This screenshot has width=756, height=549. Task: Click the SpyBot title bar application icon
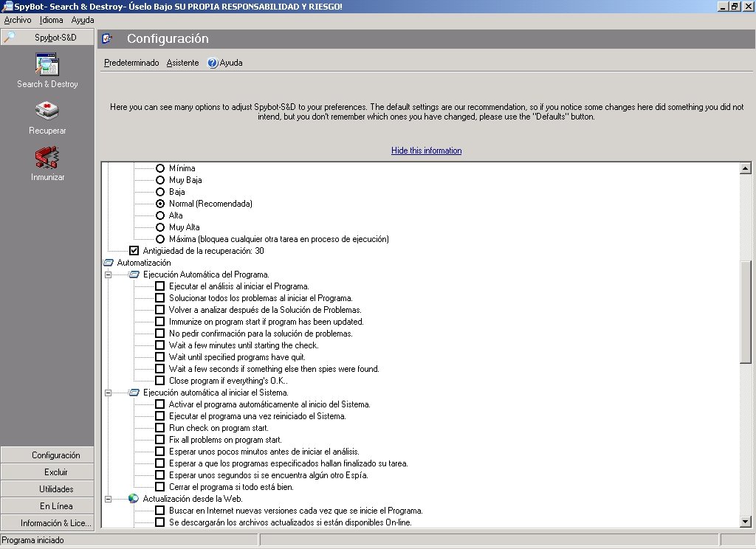point(7,6)
